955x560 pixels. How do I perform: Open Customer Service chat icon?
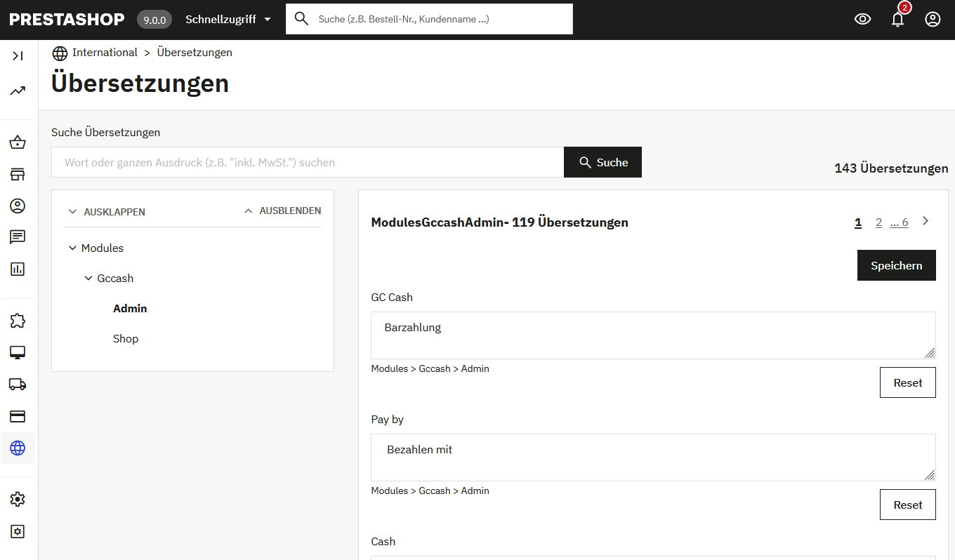18,237
